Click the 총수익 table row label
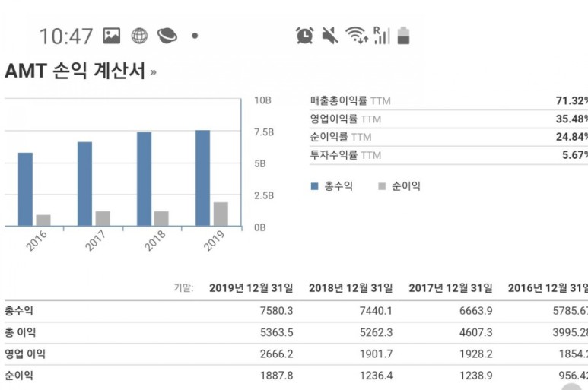Screen dimensions: 588x390 coord(19,311)
